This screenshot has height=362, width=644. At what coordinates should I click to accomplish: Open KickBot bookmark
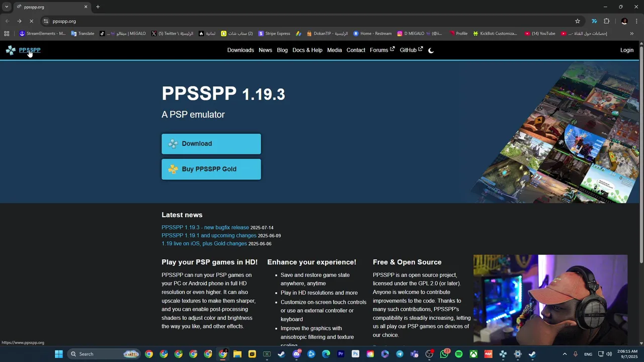tap(495, 34)
